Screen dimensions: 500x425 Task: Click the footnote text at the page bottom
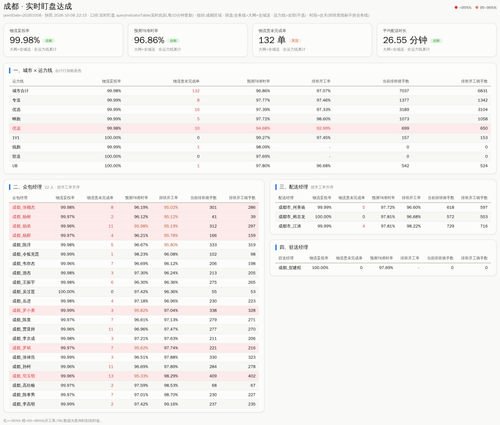[52, 421]
